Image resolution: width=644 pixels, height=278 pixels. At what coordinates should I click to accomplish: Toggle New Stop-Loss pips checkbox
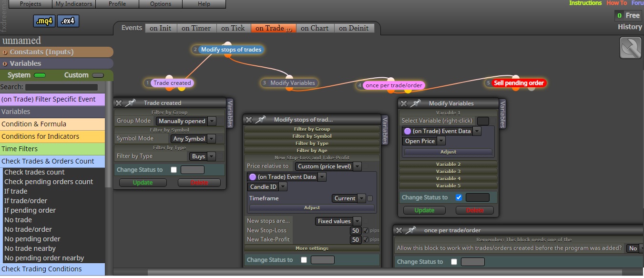point(366,230)
